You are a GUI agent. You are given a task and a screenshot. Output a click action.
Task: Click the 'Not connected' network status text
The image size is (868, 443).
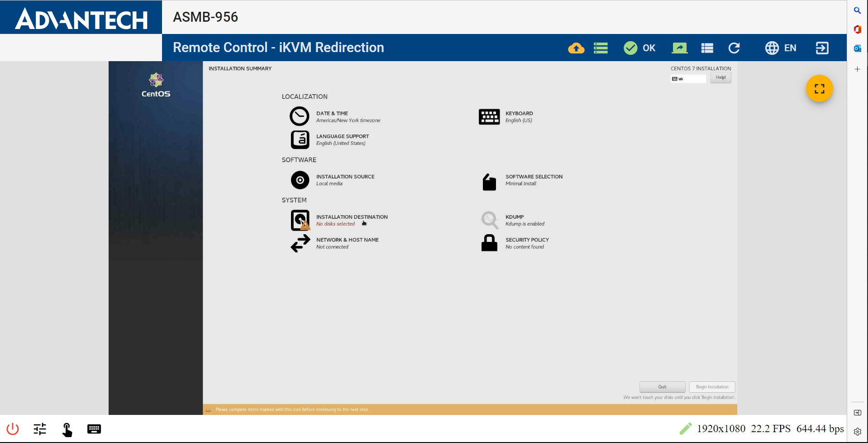pos(332,247)
